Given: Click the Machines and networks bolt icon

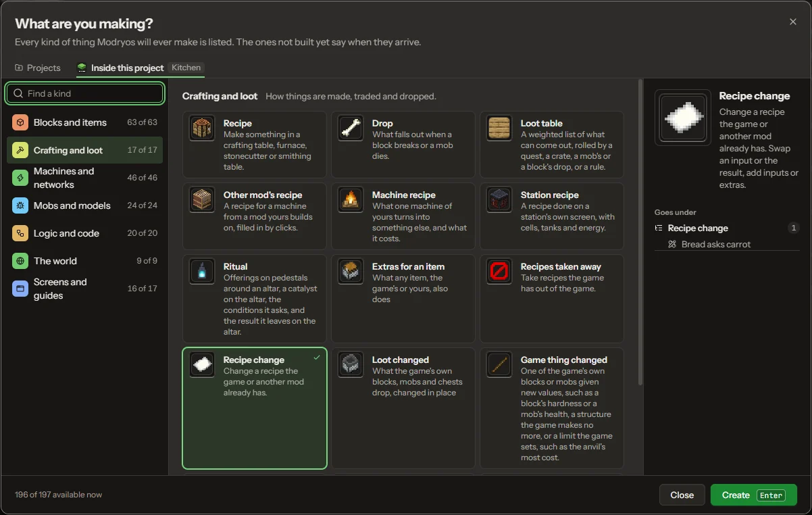Looking at the screenshot, I should point(20,178).
